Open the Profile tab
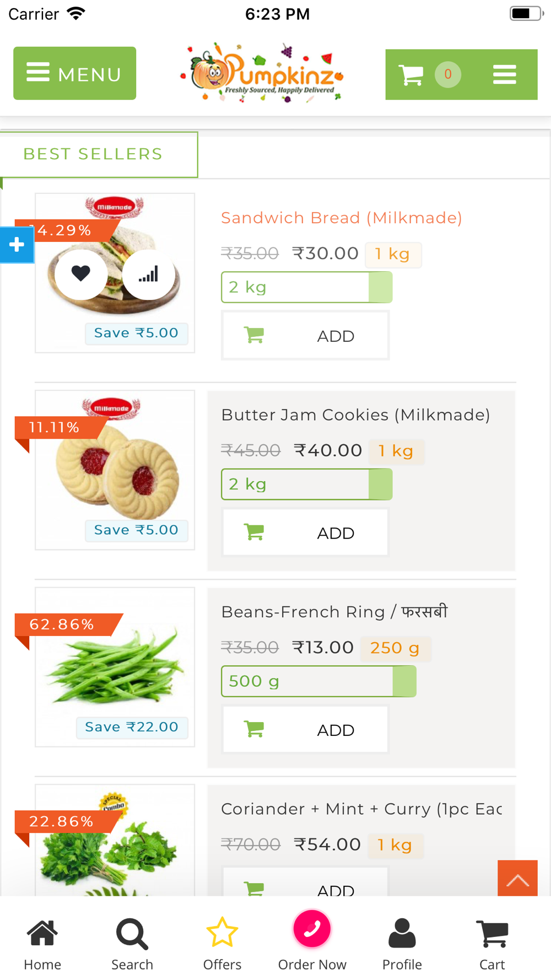This screenshot has width=551, height=980. pos(402,945)
